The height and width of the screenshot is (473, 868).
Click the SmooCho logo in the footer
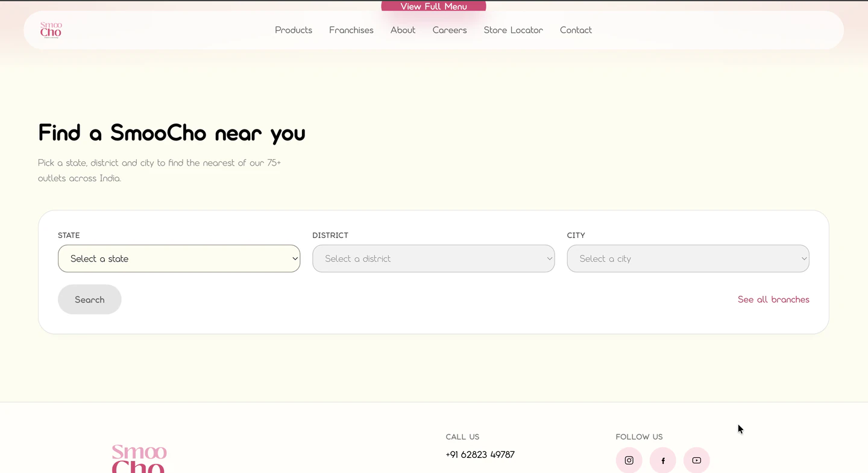pos(139,459)
